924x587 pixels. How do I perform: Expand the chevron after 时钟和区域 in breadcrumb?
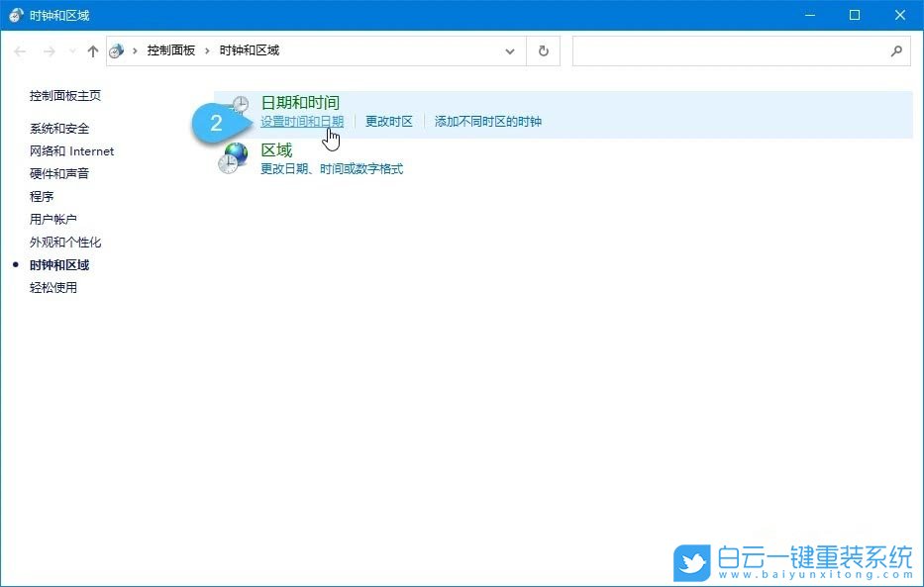click(287, 50)
